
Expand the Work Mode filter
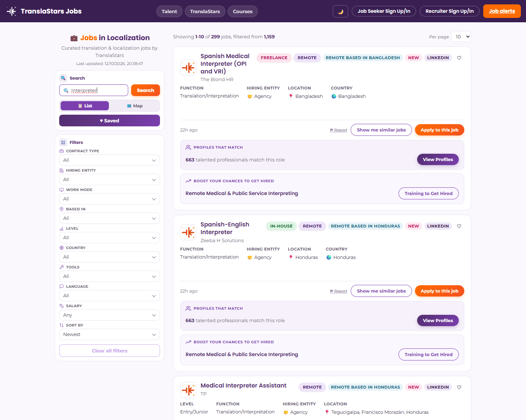click(x=110, y=199)
